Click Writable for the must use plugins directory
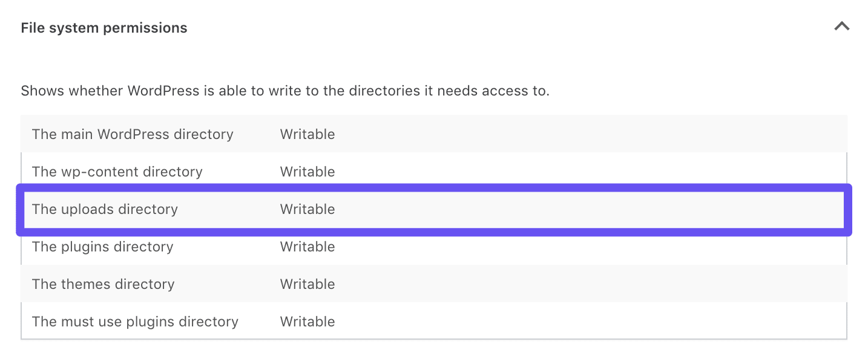 coord(307,321)
